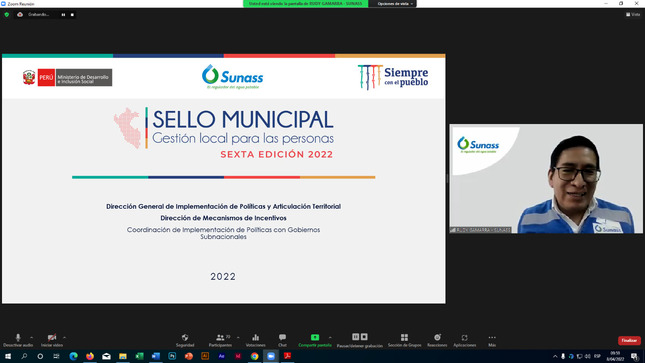Expand audio options arrow beside microphone

tap(32, 337)
